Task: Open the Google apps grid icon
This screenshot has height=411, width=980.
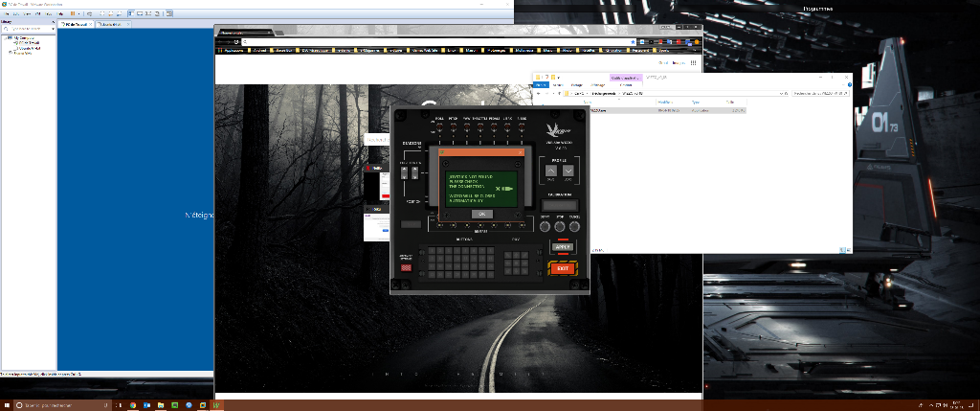Action: click(x=693, y=63)
